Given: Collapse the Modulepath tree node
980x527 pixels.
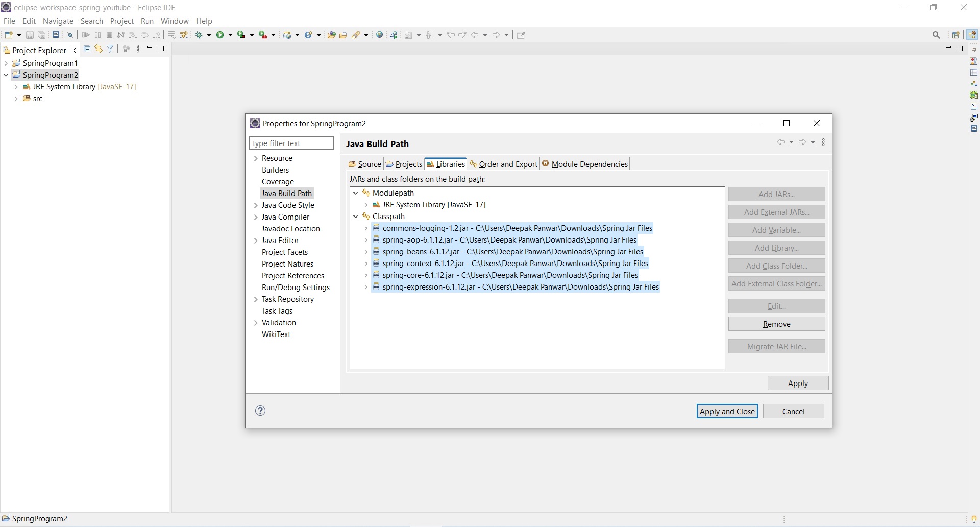Looking at the screenshot, I should pyautogui.click(x=356, y=193).
